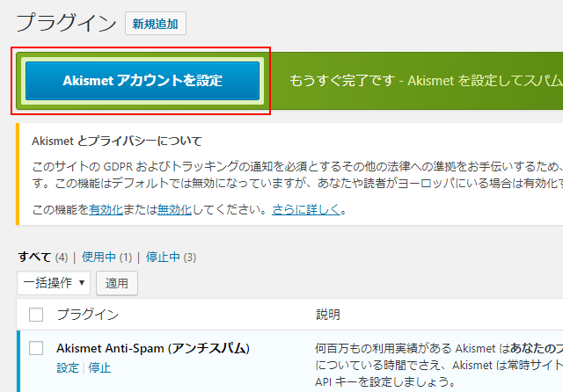Open Akismet Anti-Spam 設定 link
Image resolution: width=563 pixels, height=392 pixels.
(x=68, y=368)
